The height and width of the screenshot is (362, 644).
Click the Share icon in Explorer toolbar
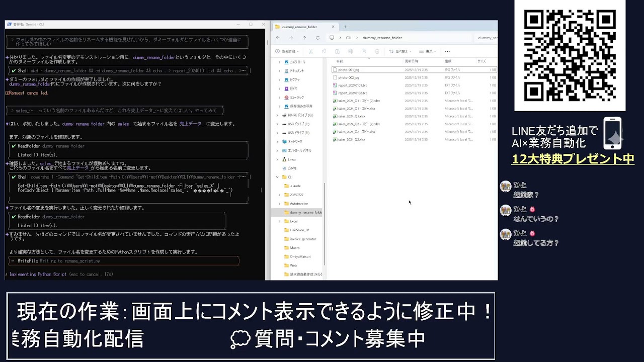pyautogui.click(x=363, y=51)
